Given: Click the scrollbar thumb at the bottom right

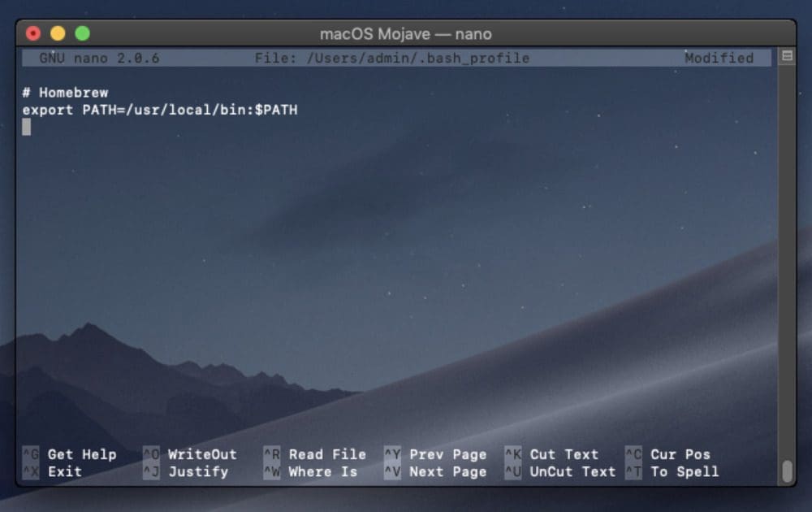Looking at the screenshot, I should 788,471.
